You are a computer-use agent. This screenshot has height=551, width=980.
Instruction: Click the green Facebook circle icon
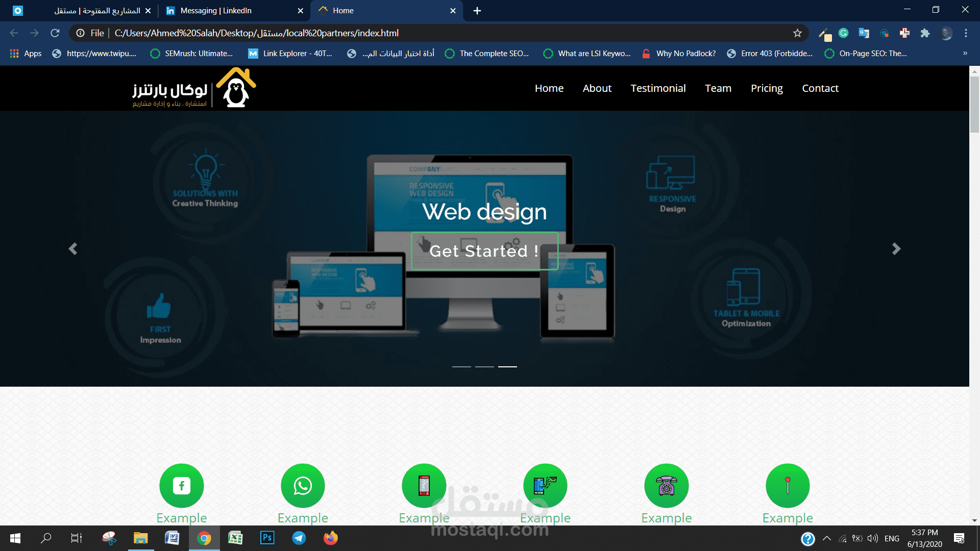(x=181, y=485)
